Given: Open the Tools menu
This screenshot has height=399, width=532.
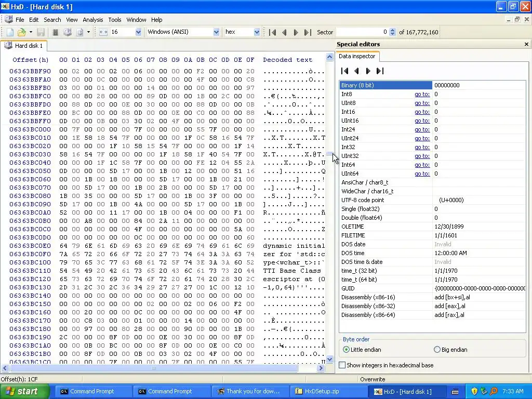Looking at the screenshot, I should 115,20.
